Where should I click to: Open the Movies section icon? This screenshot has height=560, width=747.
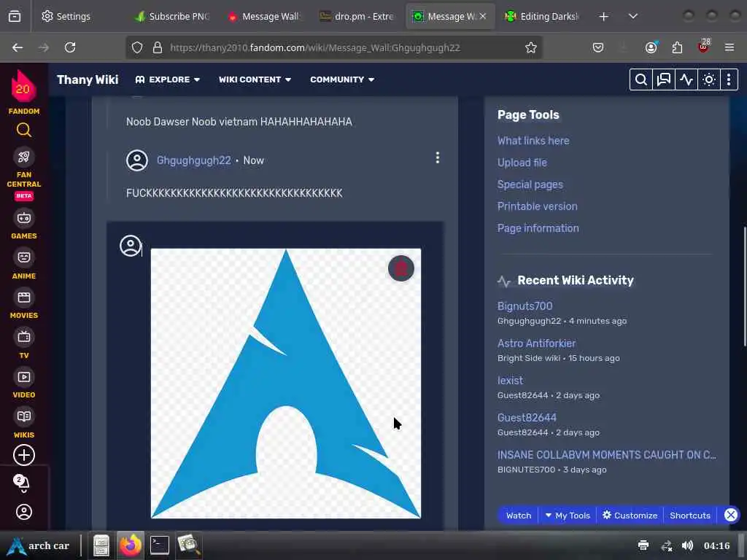click(24, 297)
